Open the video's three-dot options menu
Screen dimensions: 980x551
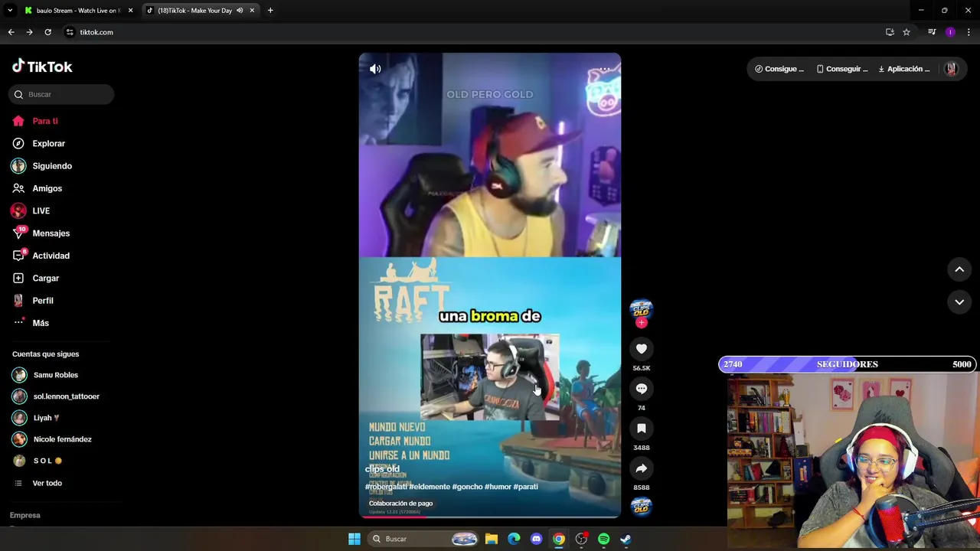(x=605, y=69)
